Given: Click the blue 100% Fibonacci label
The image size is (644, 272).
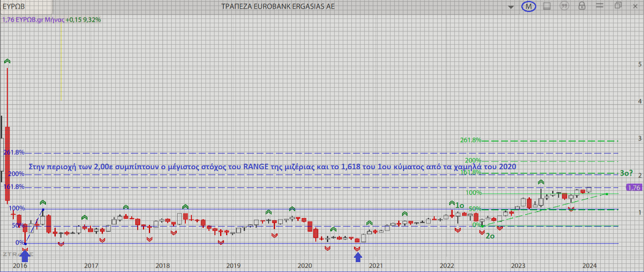Looking at the screenshot, I should (x=17, y=208).
